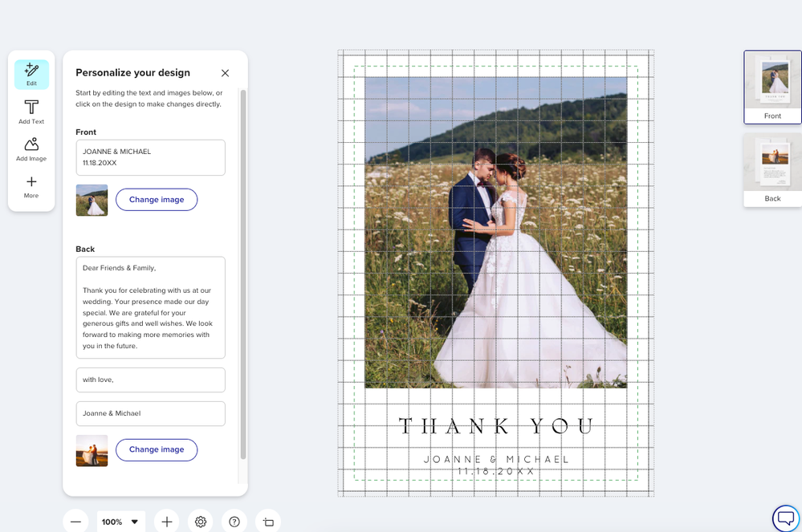
Task: Switch to the Front page thumbnail
Action: tap(772, 87)
